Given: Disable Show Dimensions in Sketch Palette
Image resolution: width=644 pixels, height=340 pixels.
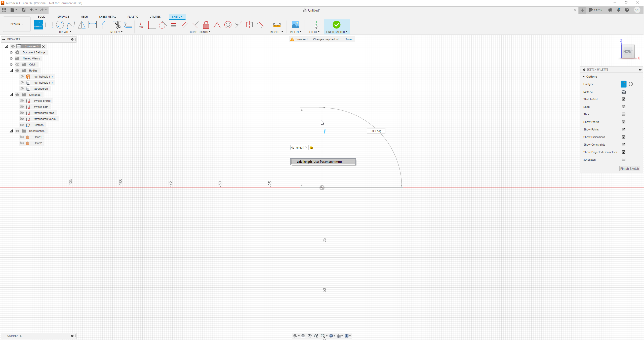Looking at the screenshot, I should 624,137.
